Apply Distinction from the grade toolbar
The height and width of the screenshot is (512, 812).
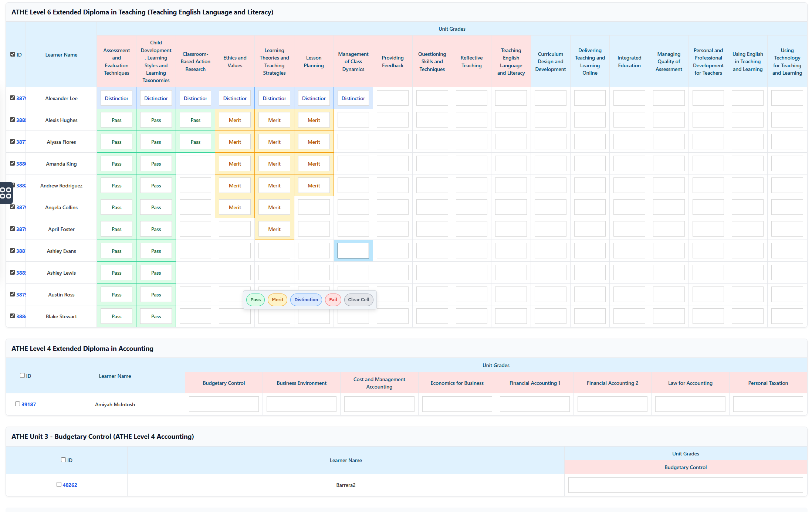coord(306,300)
